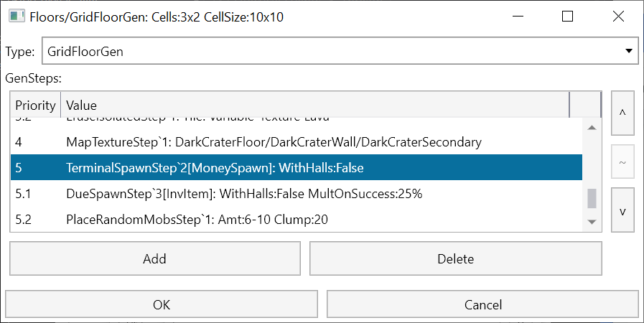Click the list scrollbar down arrow
This screenshot has width=644, height=323.
tap(592, 222)
